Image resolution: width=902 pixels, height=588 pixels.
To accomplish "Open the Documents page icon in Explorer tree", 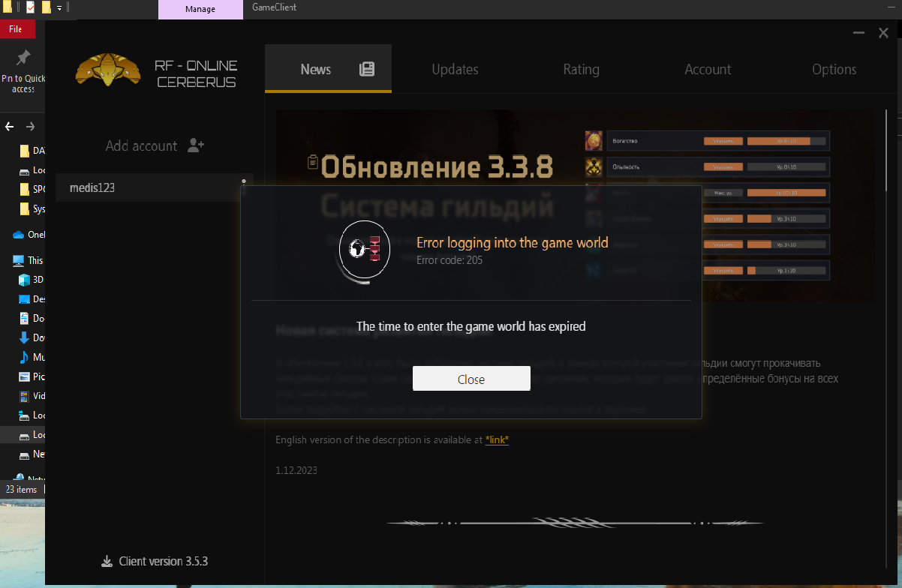I will [24, 318].
